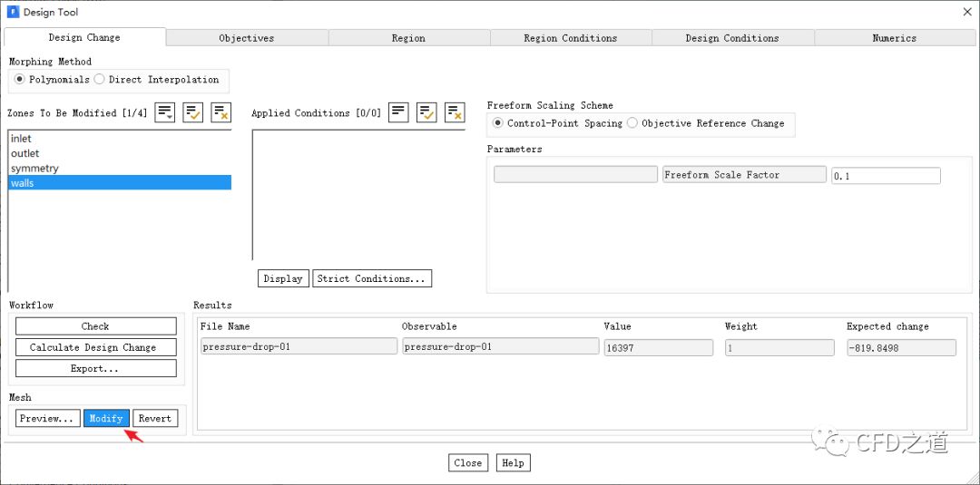Deselect all Applied Conditions icon
The width and height of the screenshot is (980, 485).
(x=455, y=113)
